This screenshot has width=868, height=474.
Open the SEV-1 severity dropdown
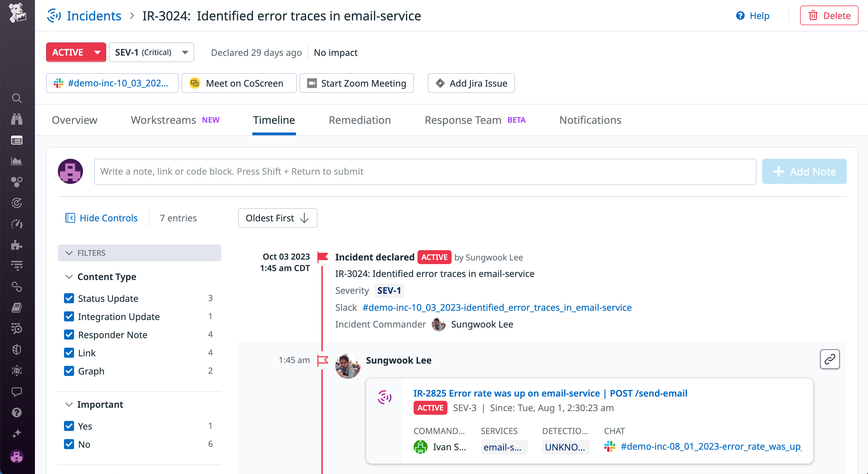click(x=151, y=52)
